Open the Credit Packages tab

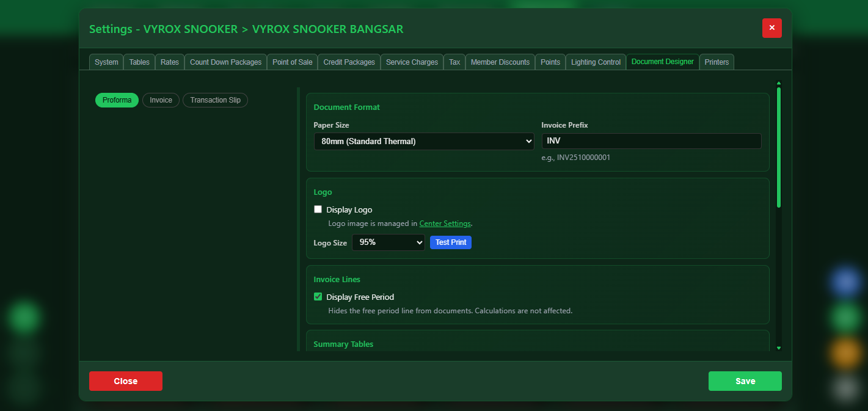pyautogui.click(x=349, y=62)
